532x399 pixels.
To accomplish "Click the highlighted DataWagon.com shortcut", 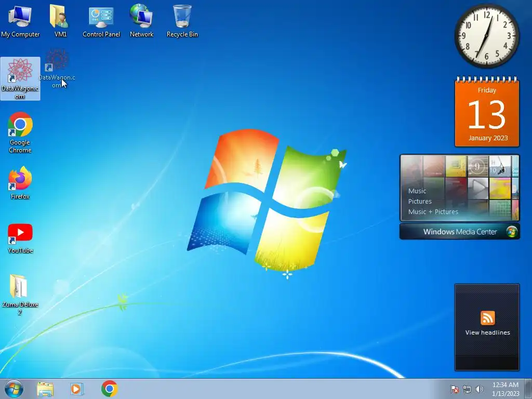I will 20,79.
